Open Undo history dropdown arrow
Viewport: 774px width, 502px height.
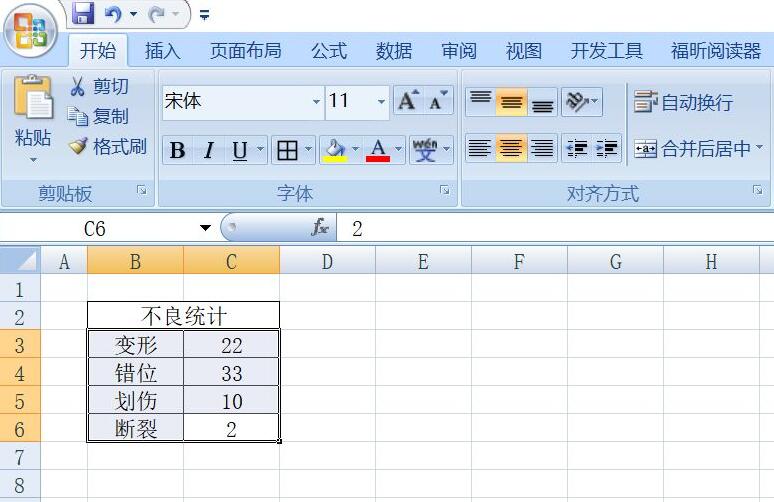pyautogui.click(x=133, y=14)
